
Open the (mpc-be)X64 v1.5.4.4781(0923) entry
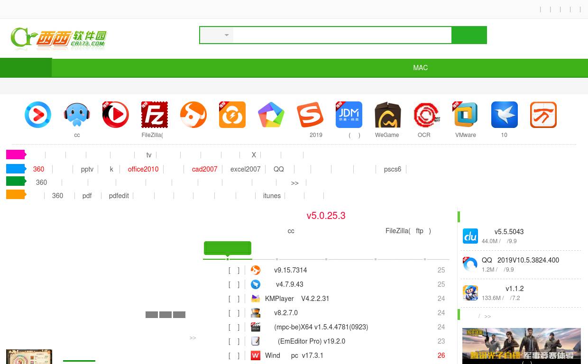click(x=321, y=327)
